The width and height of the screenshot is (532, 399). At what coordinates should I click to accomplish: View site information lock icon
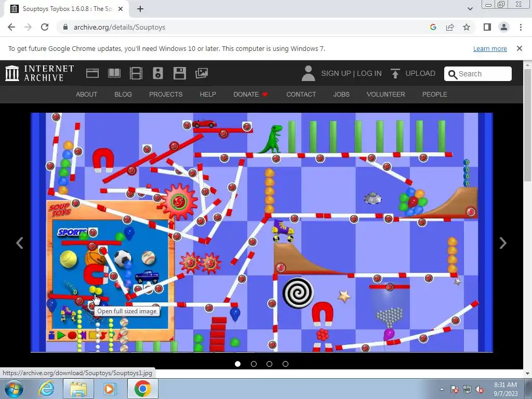tap(65, 27)
